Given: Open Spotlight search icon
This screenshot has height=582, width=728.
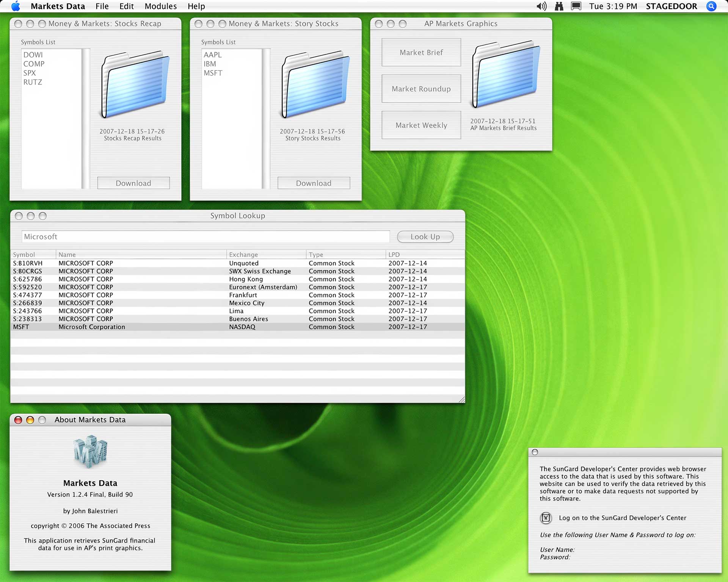Looking at the screenshot, I should click(711, 6).
